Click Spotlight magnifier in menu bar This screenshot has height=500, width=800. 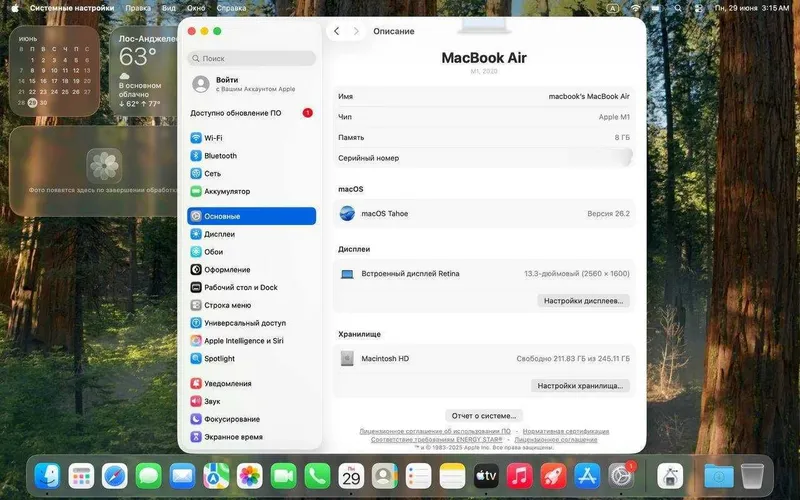click(678, 8)
